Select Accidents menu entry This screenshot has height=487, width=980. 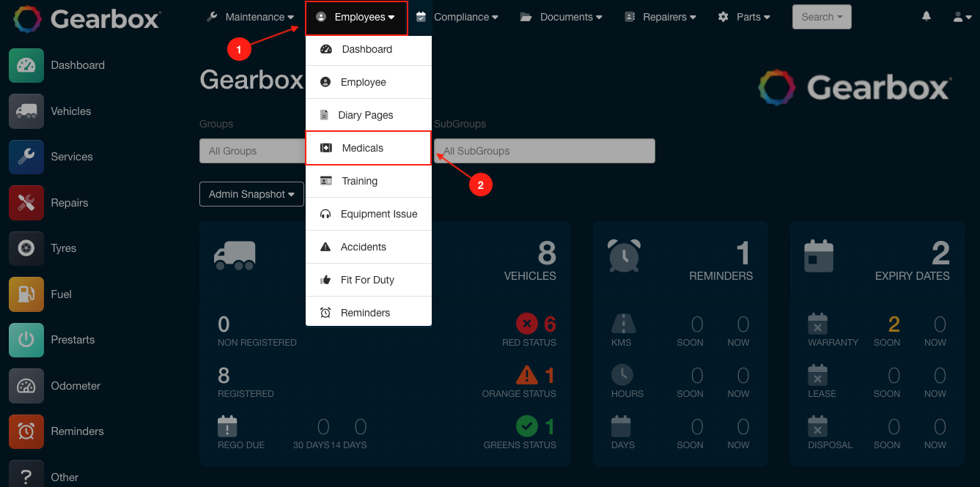click(x=369, y=247)
